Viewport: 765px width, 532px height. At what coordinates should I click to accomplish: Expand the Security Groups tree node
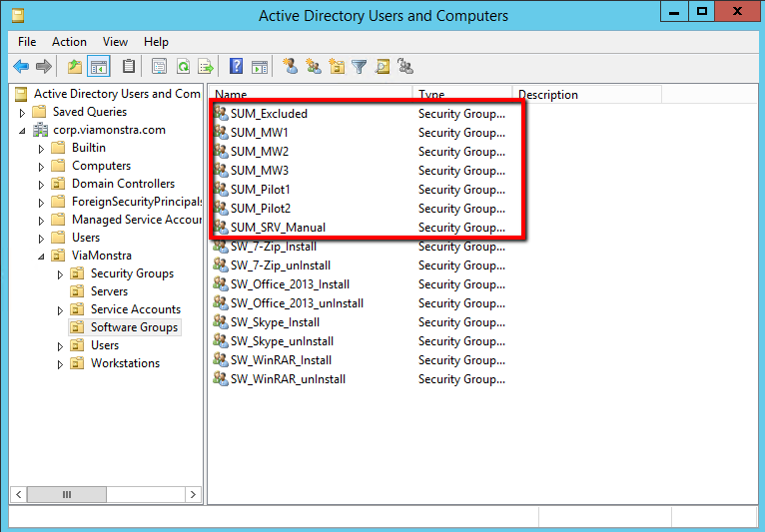click(60, 274)
